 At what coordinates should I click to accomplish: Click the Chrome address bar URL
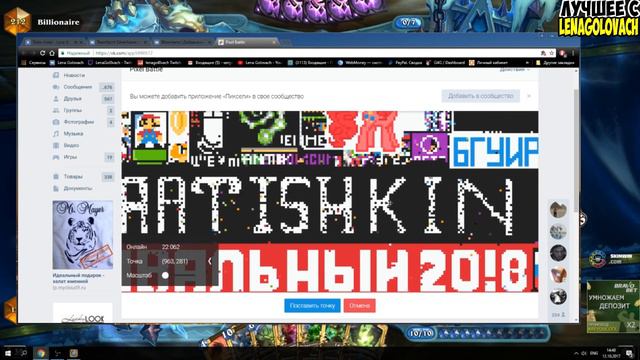[124, 53]
